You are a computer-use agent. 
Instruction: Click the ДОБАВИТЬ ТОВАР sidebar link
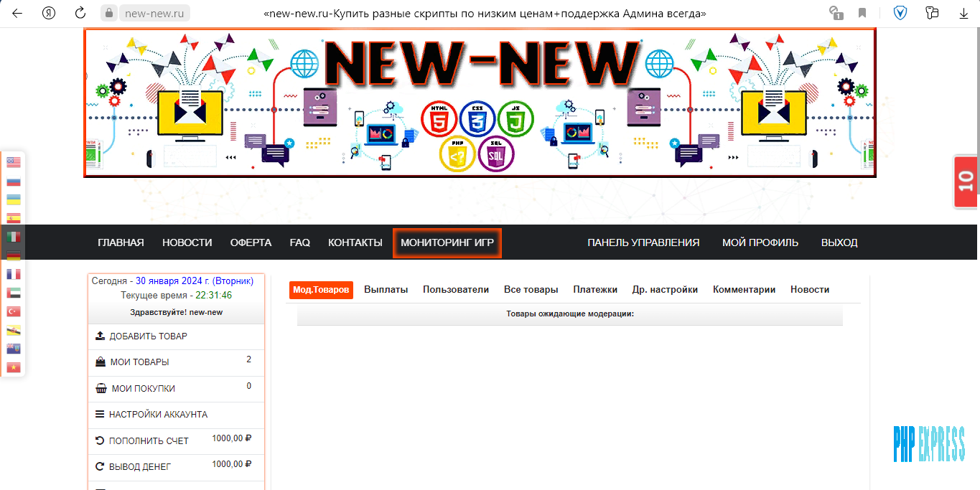click(x=148, y=336)
